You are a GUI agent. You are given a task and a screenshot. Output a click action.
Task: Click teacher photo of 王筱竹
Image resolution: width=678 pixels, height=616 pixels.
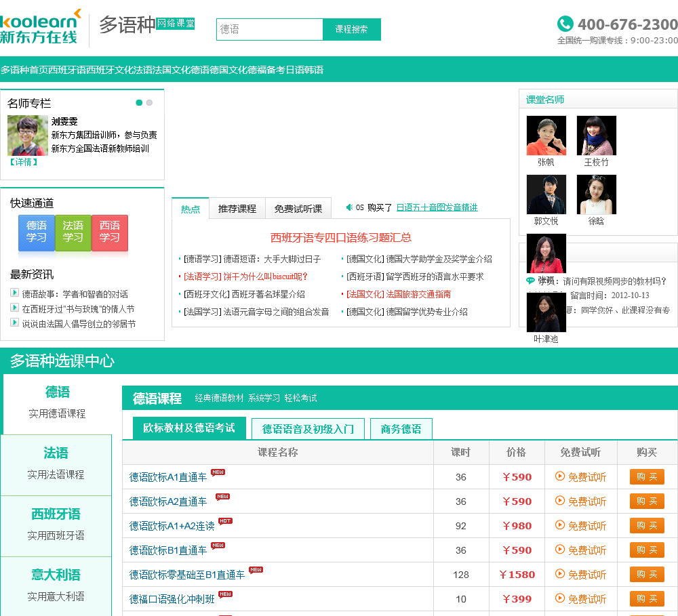pos(596,136)
